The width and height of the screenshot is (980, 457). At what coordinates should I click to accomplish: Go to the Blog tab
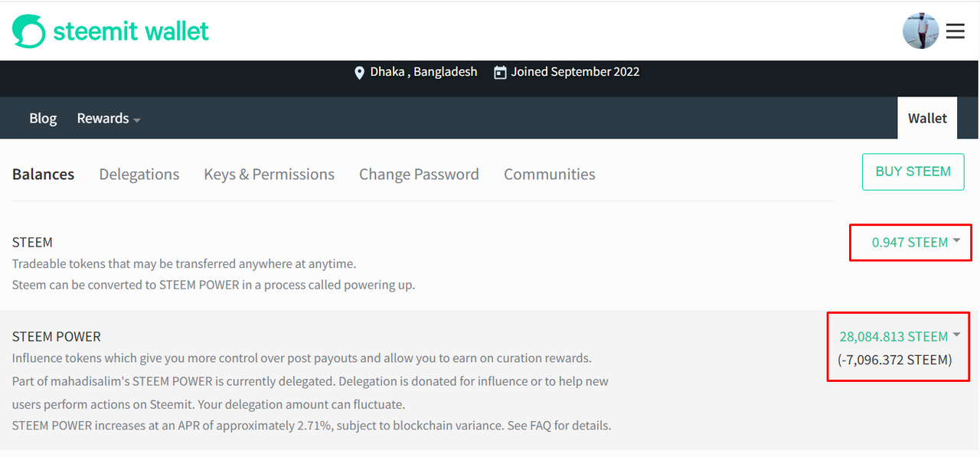[x=43, y=119]
